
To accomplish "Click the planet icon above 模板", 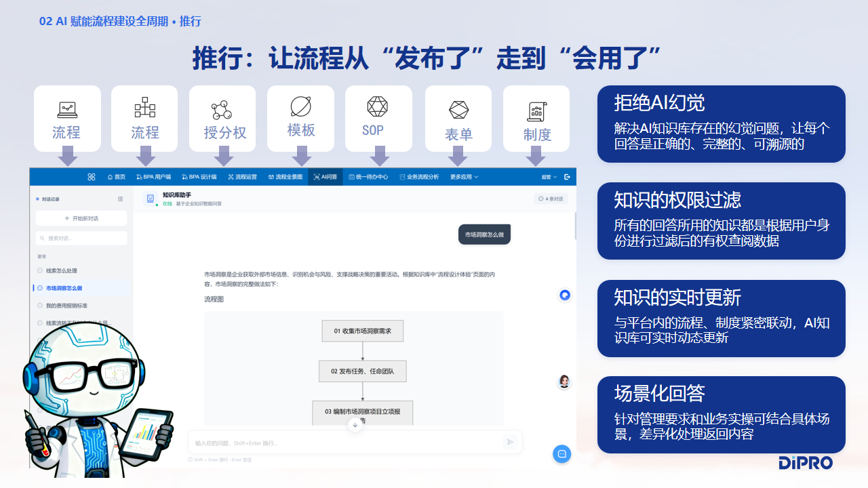I will (x=300, y=106).
